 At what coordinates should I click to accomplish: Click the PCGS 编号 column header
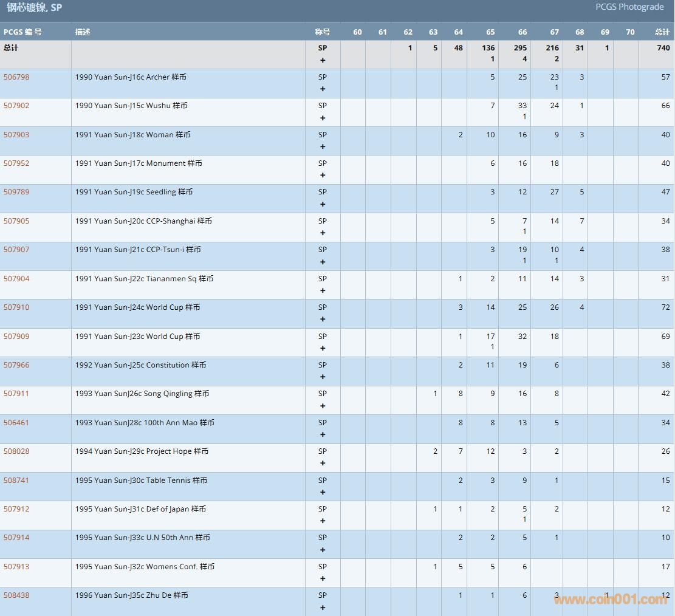click(x=22, y=32)
